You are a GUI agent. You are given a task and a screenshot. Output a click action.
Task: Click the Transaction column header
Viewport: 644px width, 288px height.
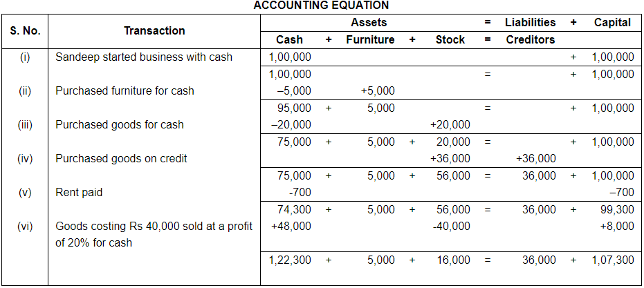154,30
